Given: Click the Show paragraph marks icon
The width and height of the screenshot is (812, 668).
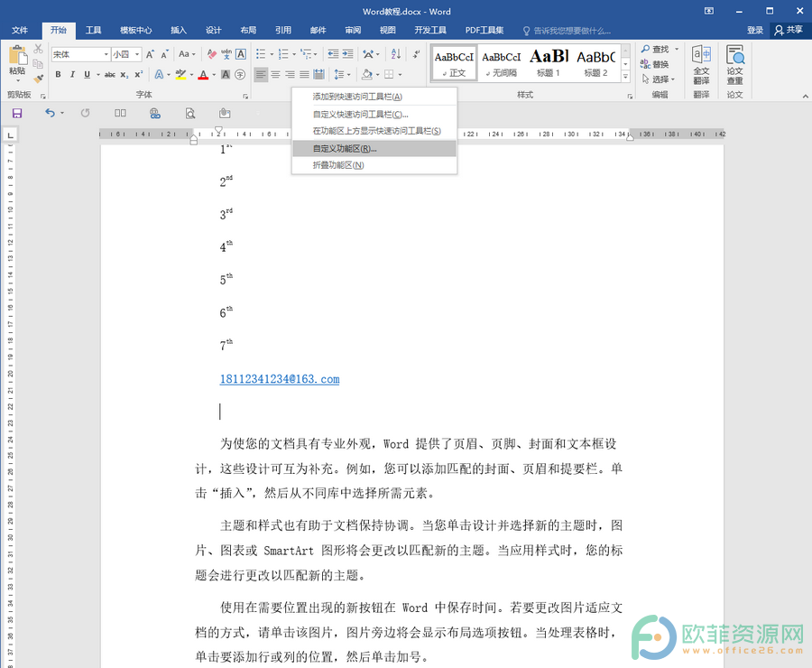Looking at the screenshot, I should [x=416, y=54].
